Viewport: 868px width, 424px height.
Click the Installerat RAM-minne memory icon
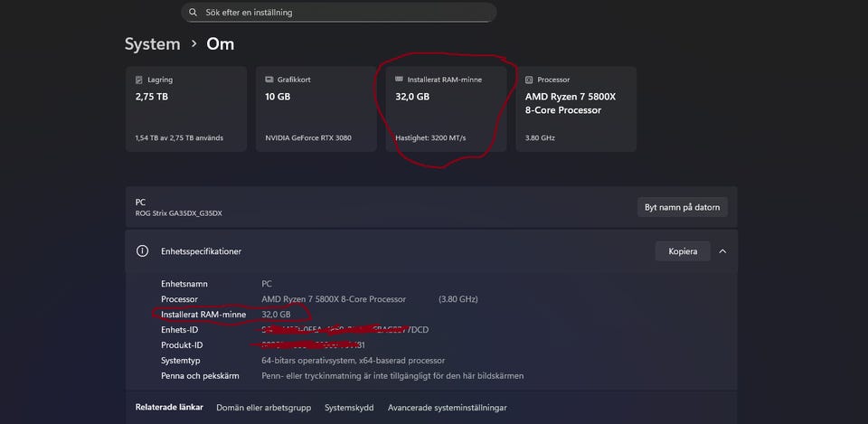point(400,80)
